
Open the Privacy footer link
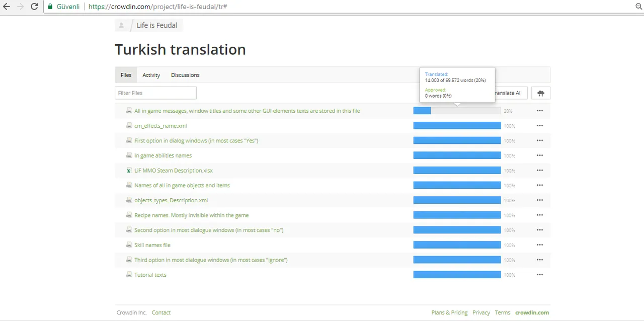point(481,312)
